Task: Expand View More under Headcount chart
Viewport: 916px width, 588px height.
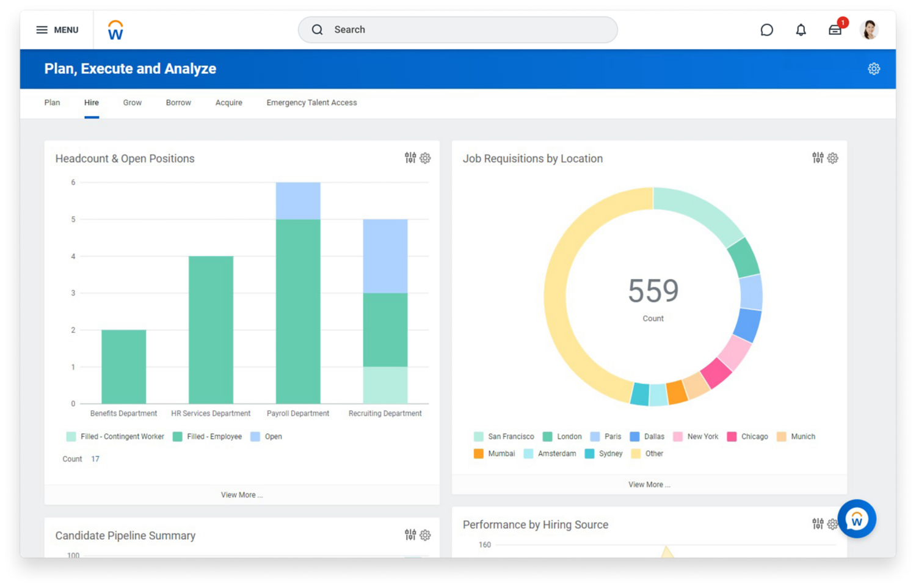Action: tap(242, 495)
